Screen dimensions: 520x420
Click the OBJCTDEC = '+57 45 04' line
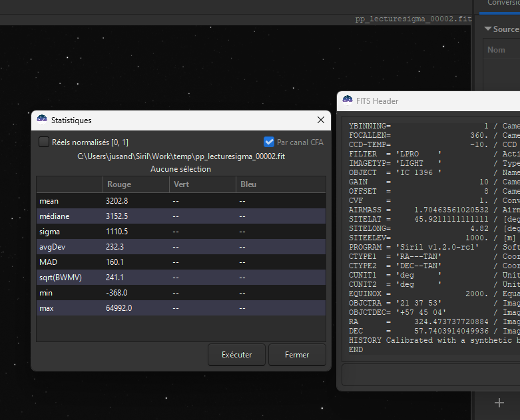tap(434, 312)
